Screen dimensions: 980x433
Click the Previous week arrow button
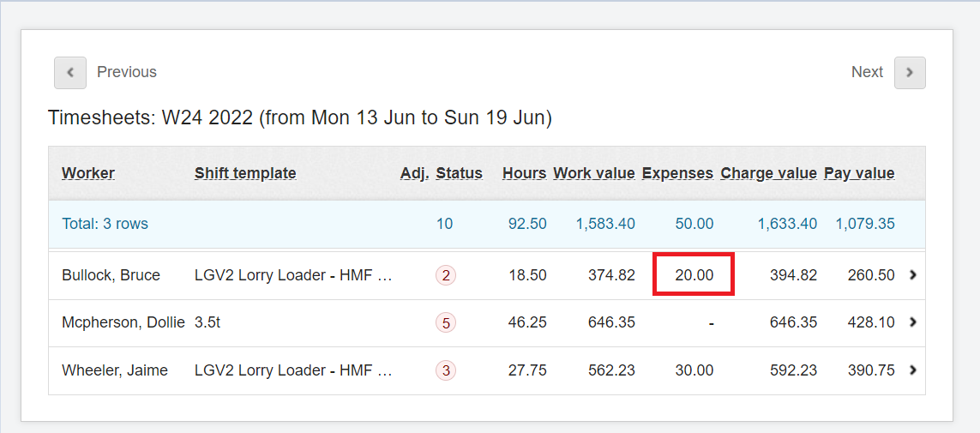[70, 73]
